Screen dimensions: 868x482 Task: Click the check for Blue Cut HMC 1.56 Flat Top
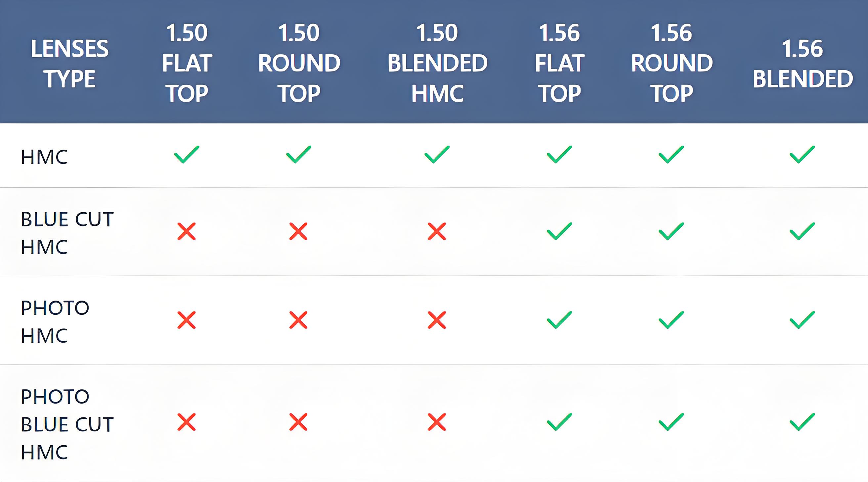pyautogui.click(x=559, y=231)
